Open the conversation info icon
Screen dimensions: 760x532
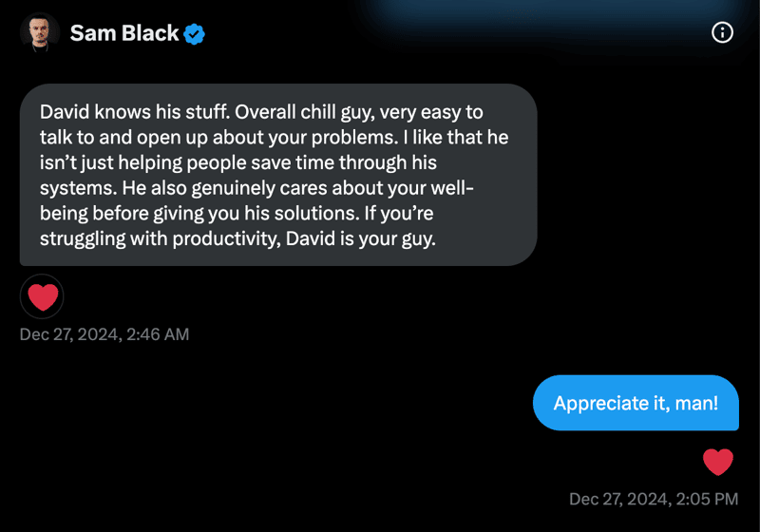coord(722,33)
